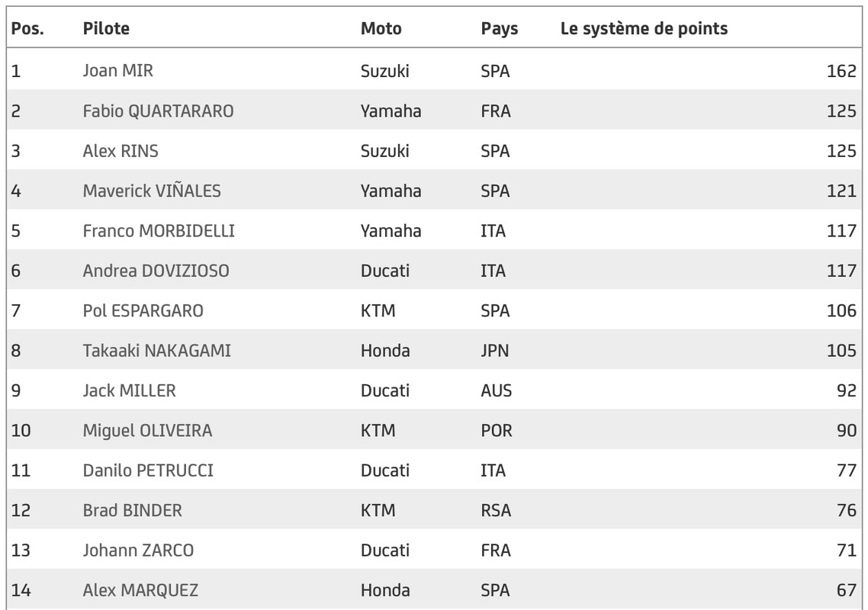Screen dimensions: 868x610
Task: Click the Pays column header
Action: [x=499, y=29]
